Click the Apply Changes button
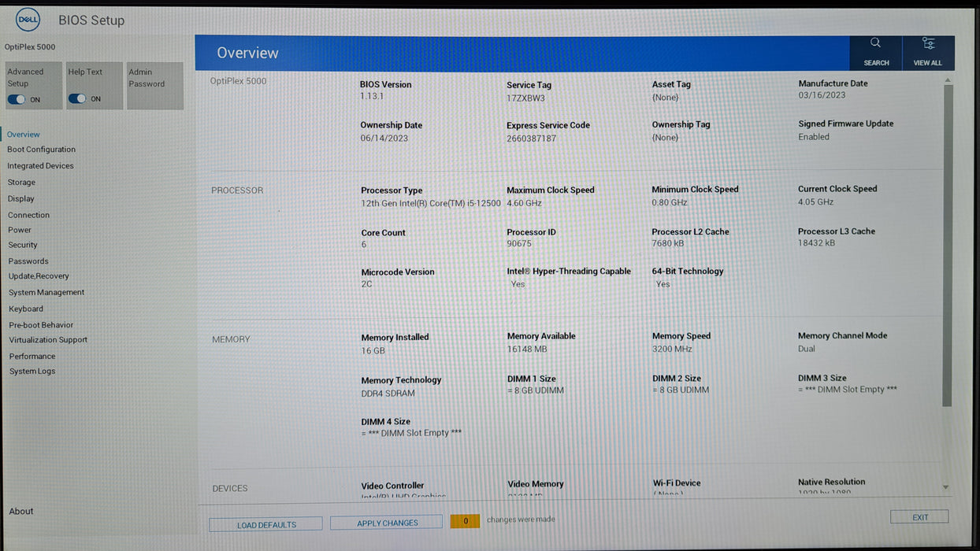 coord(387,523)
